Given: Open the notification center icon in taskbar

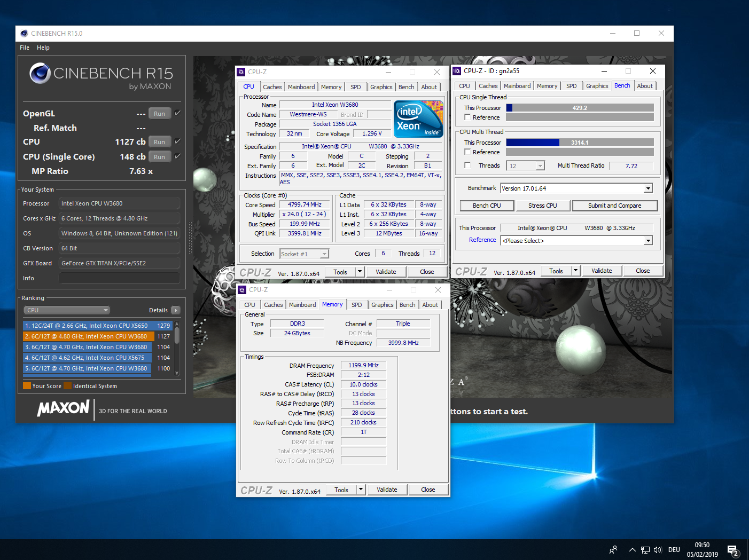Looking at the screenshot, I should (x=732, y=550).
